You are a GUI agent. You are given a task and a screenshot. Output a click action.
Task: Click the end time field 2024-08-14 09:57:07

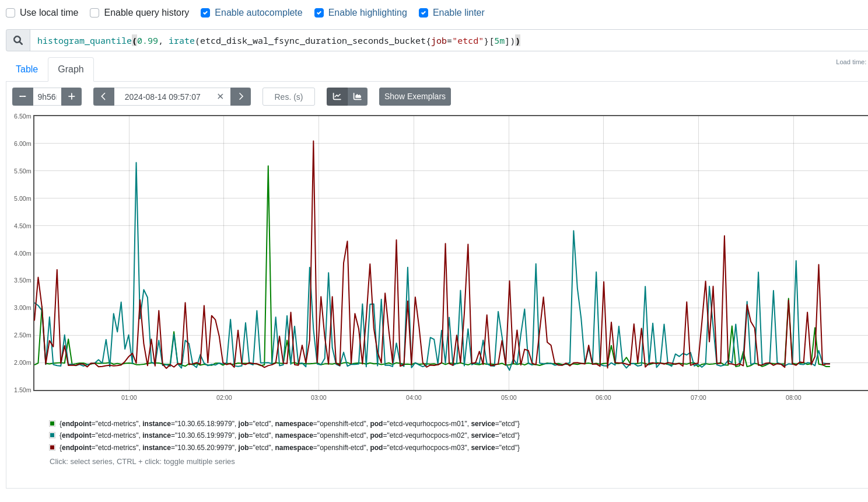tap(163, 96)
